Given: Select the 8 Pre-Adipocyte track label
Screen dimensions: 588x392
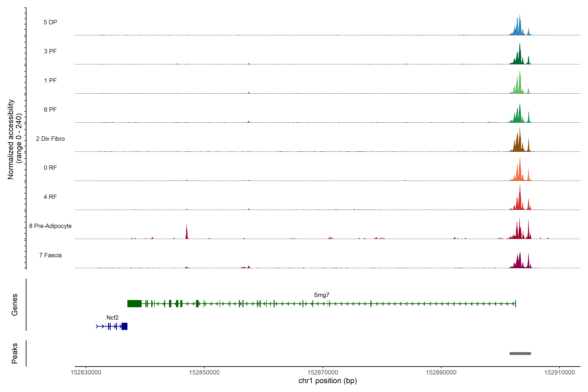Looking at the screenshot, I should pos(50,226).
